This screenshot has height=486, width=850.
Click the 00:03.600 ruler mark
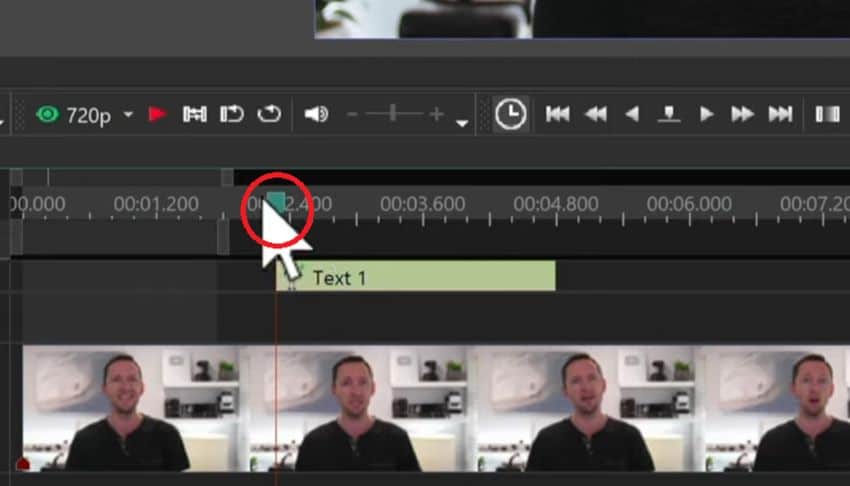pos(422,204)
